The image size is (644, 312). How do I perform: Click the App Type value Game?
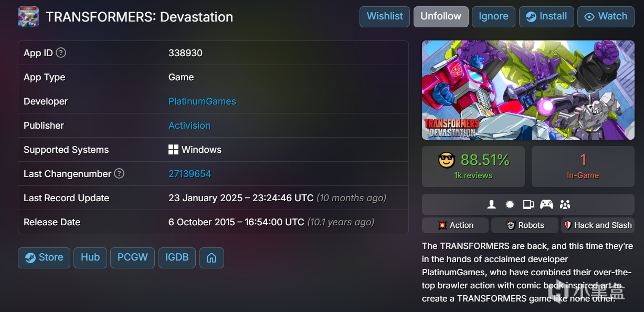pyautogui.click(x=181, y=77)
